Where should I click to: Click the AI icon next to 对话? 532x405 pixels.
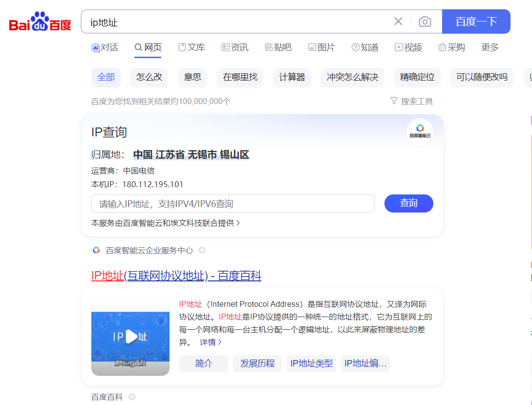94,47
